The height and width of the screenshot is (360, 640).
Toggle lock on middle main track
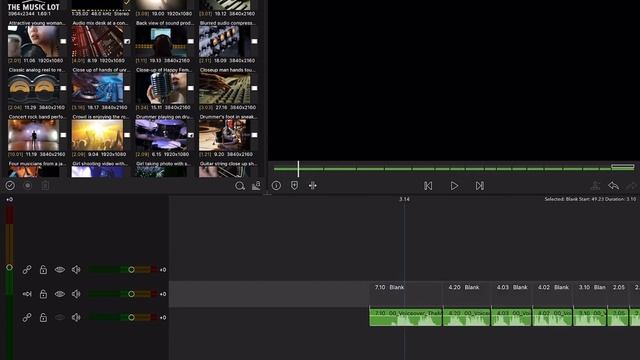pyautogui.click(x=43, y=294)
